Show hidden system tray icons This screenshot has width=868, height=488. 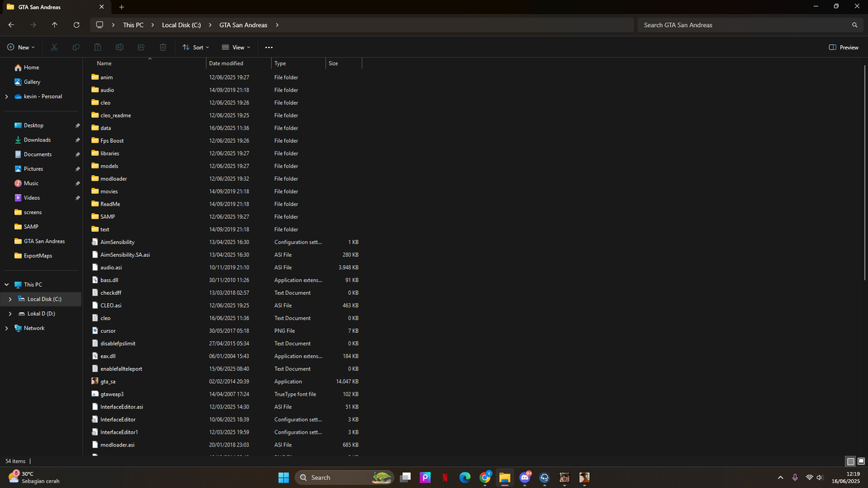tap(781, 477)
